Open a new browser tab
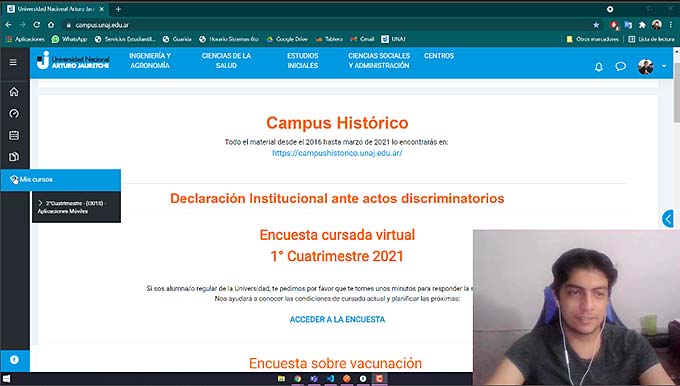The width and height of the screenshot is (680, 386). tap(118, 9)
